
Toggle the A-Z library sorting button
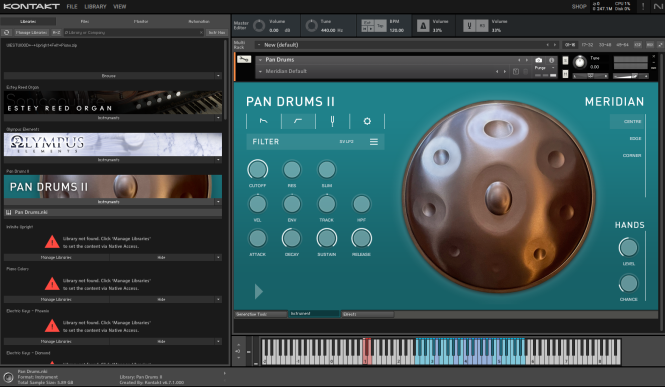[x=56, y=32]
